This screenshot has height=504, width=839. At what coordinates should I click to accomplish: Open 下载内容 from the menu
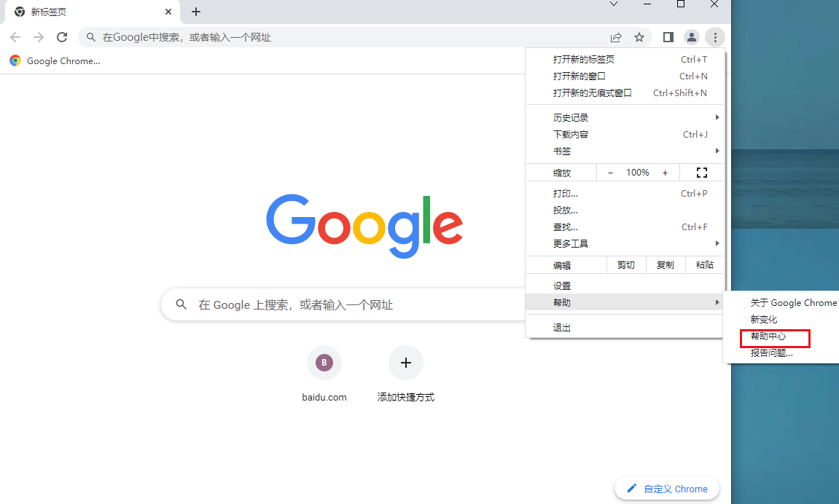click(x=625, y=134)
